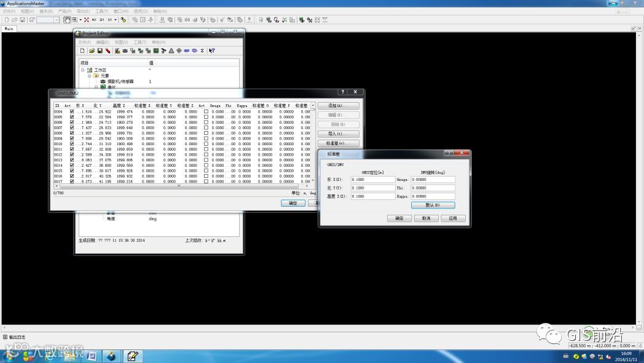
Task: Click Save disk icon in Project Editor toolbar
Action: (100, 50)
